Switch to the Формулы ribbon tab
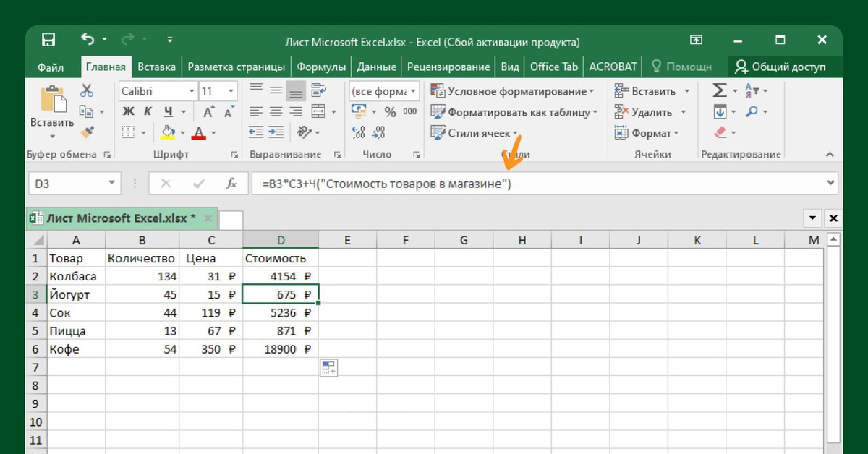The height and width of the screenshot is (454, 868). [321, 67]
